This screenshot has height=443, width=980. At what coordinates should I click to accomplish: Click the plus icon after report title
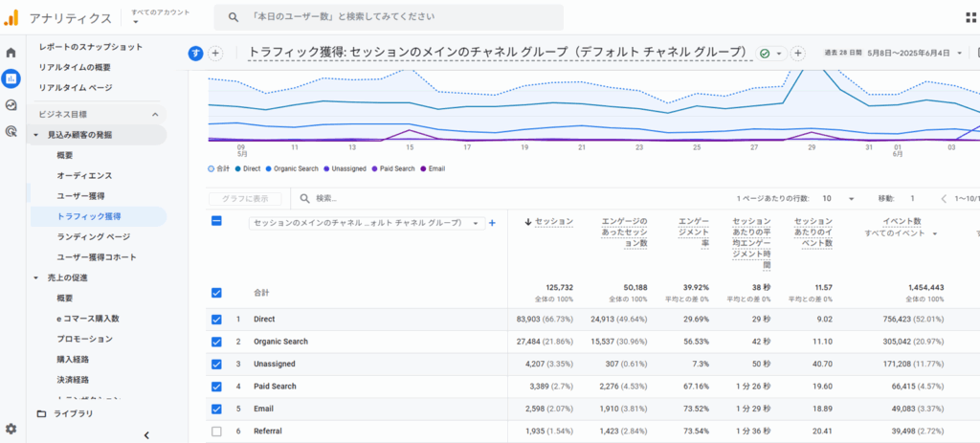click(797, 54)
